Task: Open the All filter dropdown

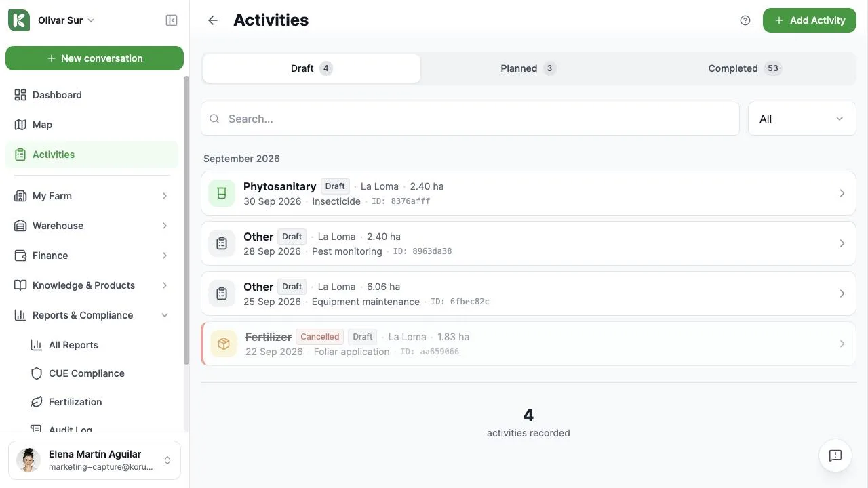Action: point(802,119)
